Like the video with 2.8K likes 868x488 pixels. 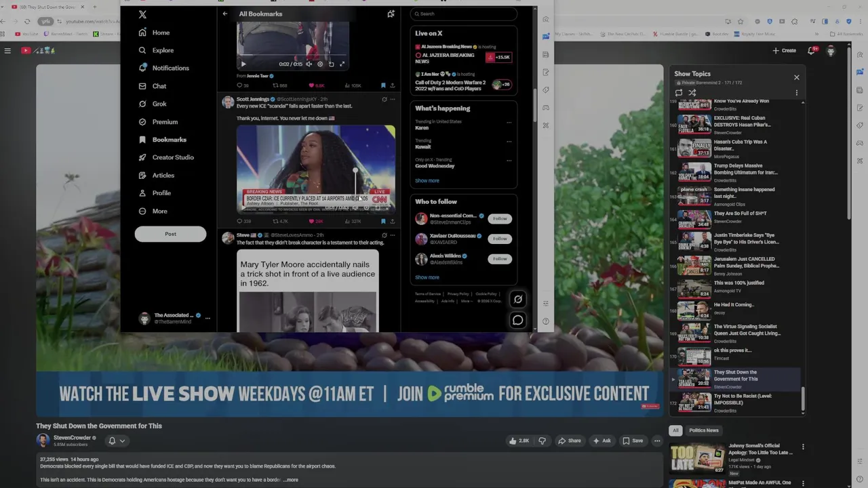pos(519,441)
